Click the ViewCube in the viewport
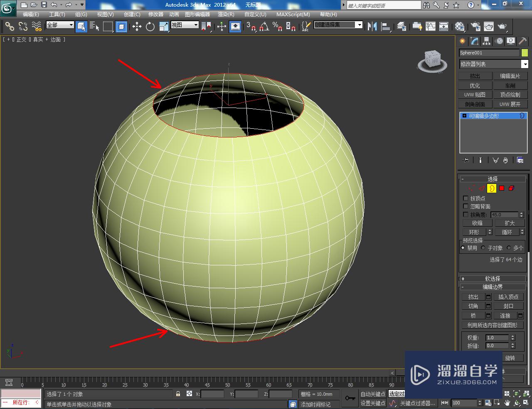Screen dimensions: 532x409 (433, 61)
